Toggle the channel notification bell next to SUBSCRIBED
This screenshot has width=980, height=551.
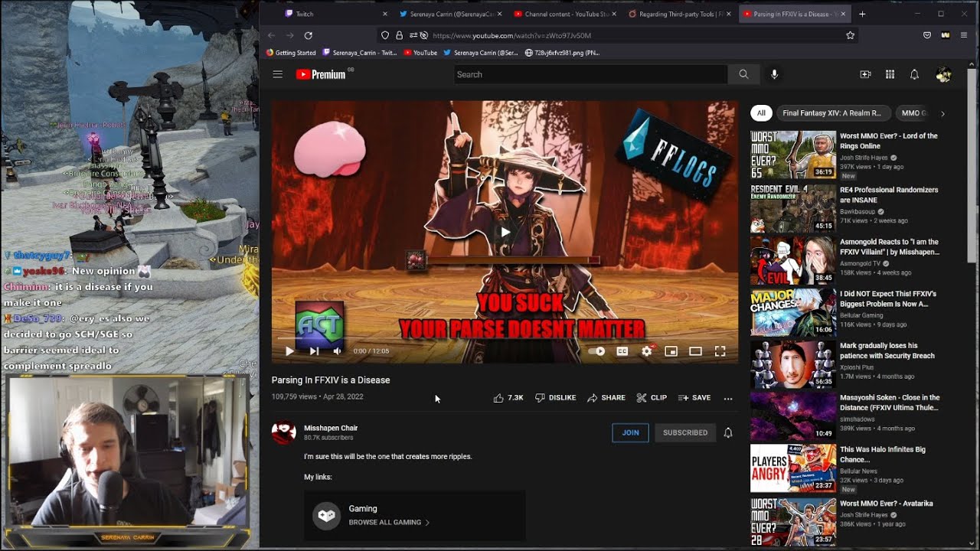coord(728,432)
